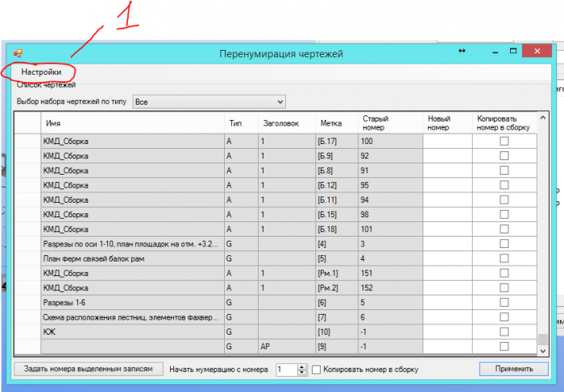Image resolution: width=564 pixels, height=392 pixels.
Task: Sort by Новый номер column header
Action: click(447, 123)
